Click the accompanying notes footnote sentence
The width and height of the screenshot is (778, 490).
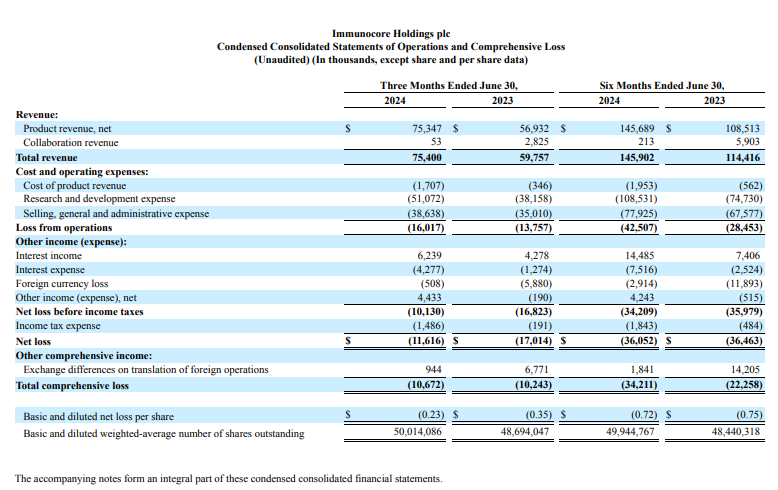[228, 479]
